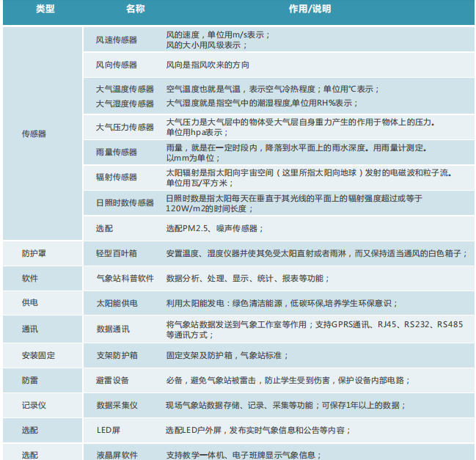The width and height of the screenshot is (476, 460).
Task: Click the description starting 必备，避免气象站被雷击
Action: (288, 380)
